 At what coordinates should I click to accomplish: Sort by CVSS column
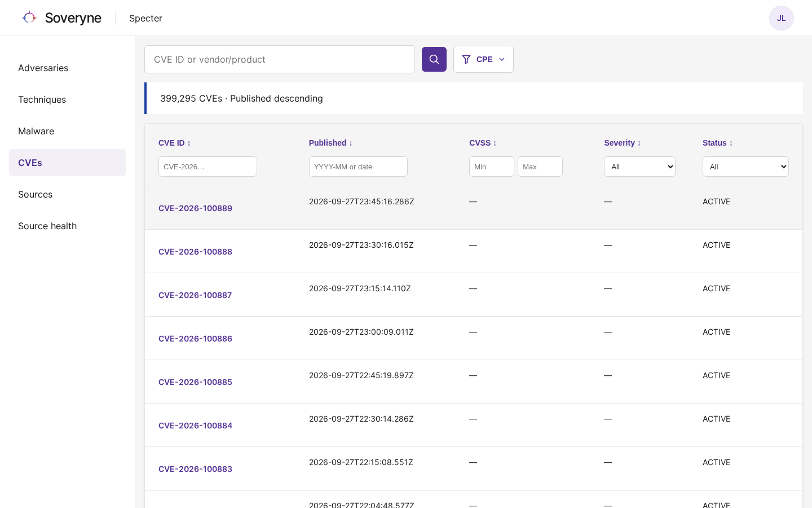coord(483,143)
